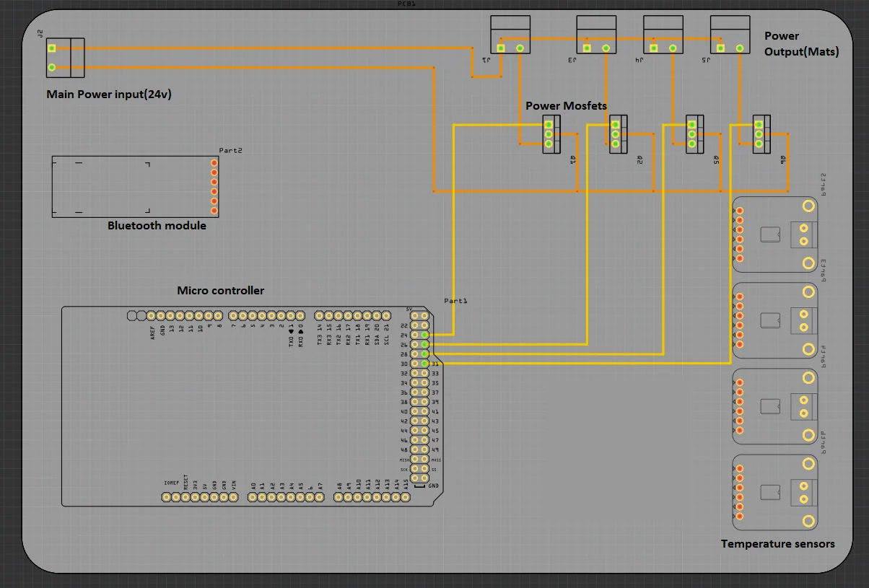
Task: Click the top pin pad of MOSFET Q2
Action: coord(615,125)
